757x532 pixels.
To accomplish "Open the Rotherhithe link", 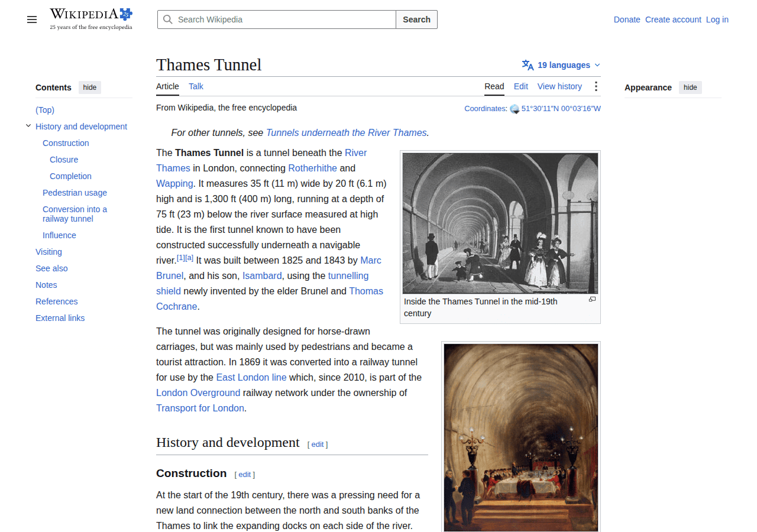I will [x=313, y=168].
